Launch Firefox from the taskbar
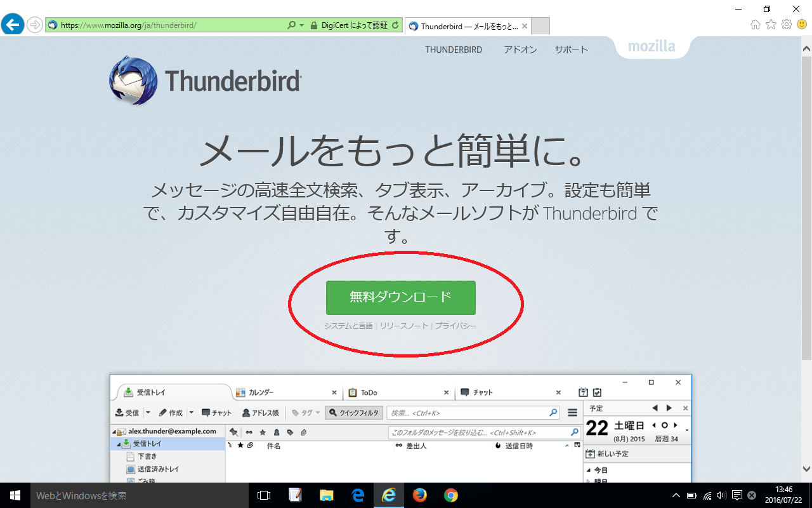The image size is (812, 508). pos(419,495)
